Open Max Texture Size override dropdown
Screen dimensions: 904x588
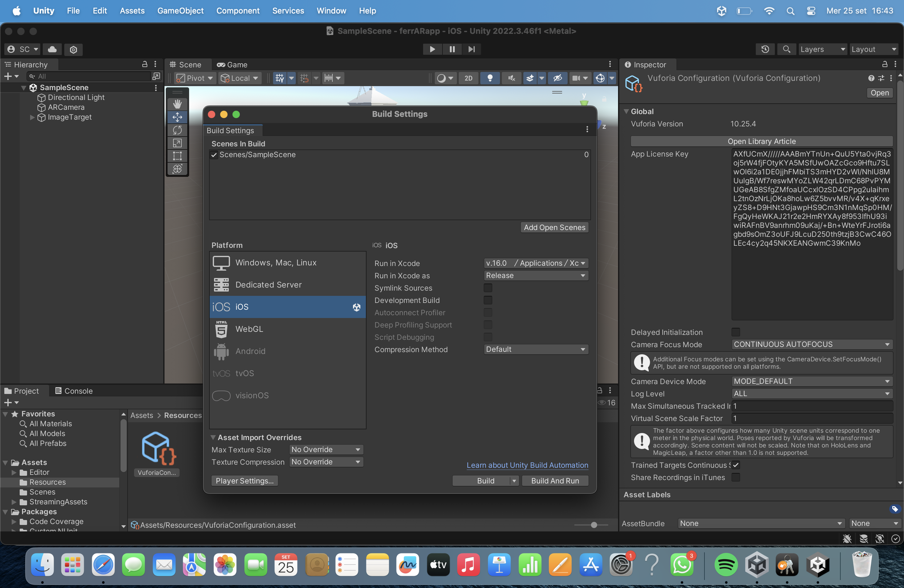pos(326,450)
